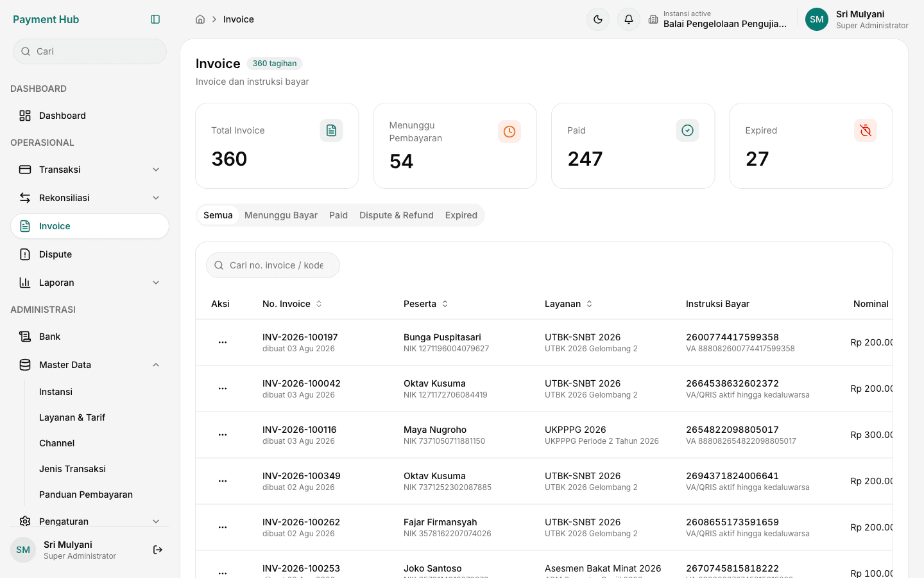Click the instansi building icon
The image size is (924, 578).
coord(653,19)
